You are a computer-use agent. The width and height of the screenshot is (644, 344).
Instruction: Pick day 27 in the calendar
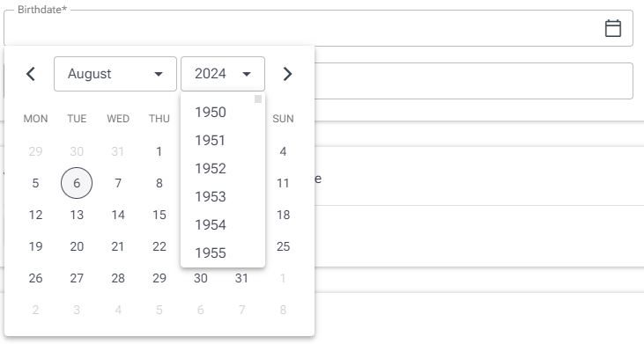[77, 278]
